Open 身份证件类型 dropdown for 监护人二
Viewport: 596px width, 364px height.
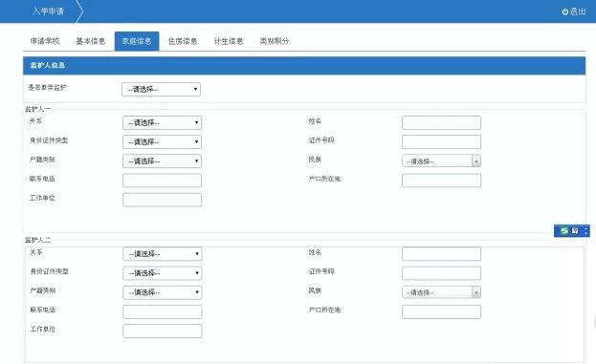pos(163,273)
